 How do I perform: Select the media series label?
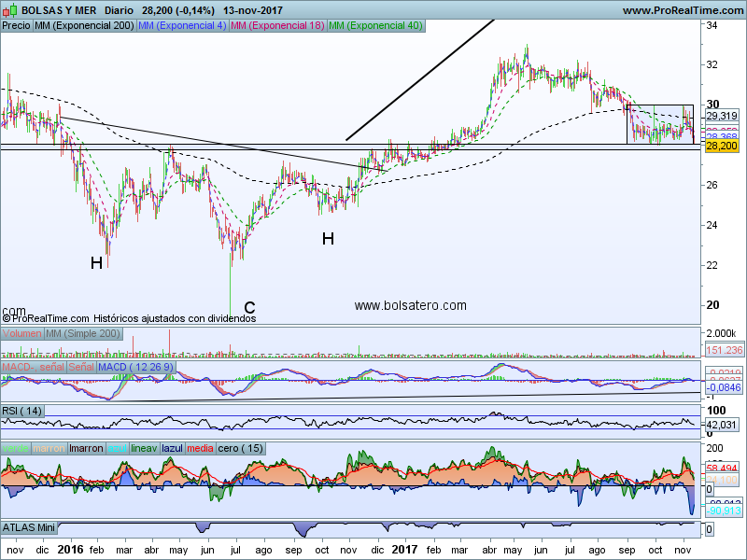[x=201, y=448]
